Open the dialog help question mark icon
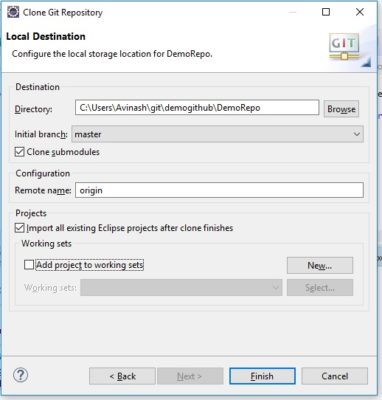 [x=21, y=375]
